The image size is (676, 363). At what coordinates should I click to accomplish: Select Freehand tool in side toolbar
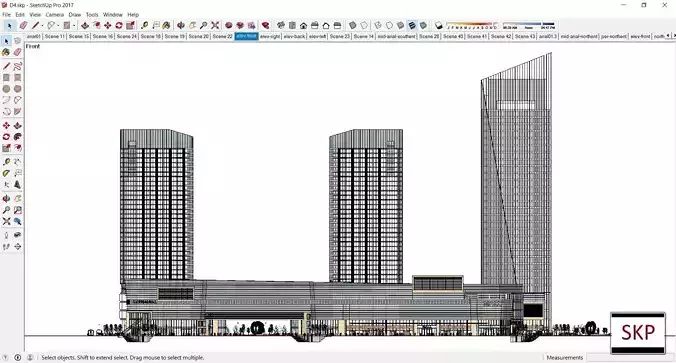pyautogui.click(x=17, y=66)
